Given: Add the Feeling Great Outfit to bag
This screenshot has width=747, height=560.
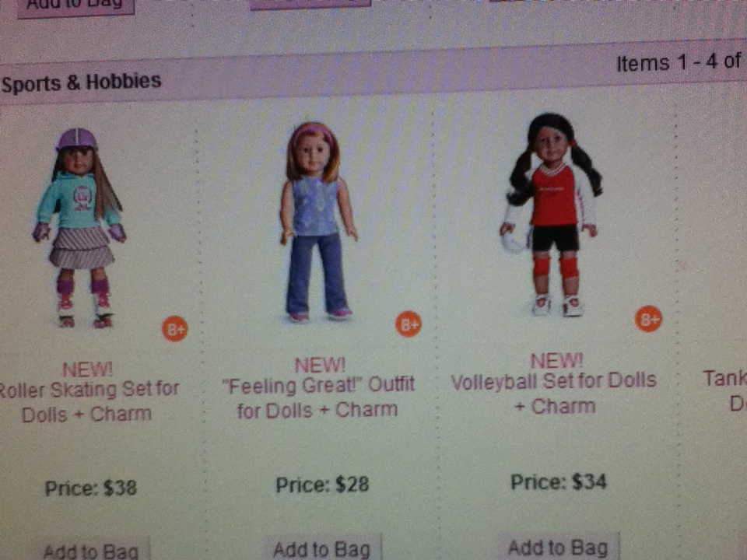Looking at the screenshot, I should (322, 548).
